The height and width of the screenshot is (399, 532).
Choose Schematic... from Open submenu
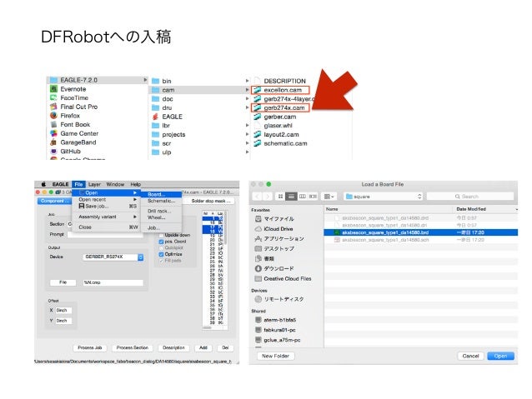click(x=161, y=201)
